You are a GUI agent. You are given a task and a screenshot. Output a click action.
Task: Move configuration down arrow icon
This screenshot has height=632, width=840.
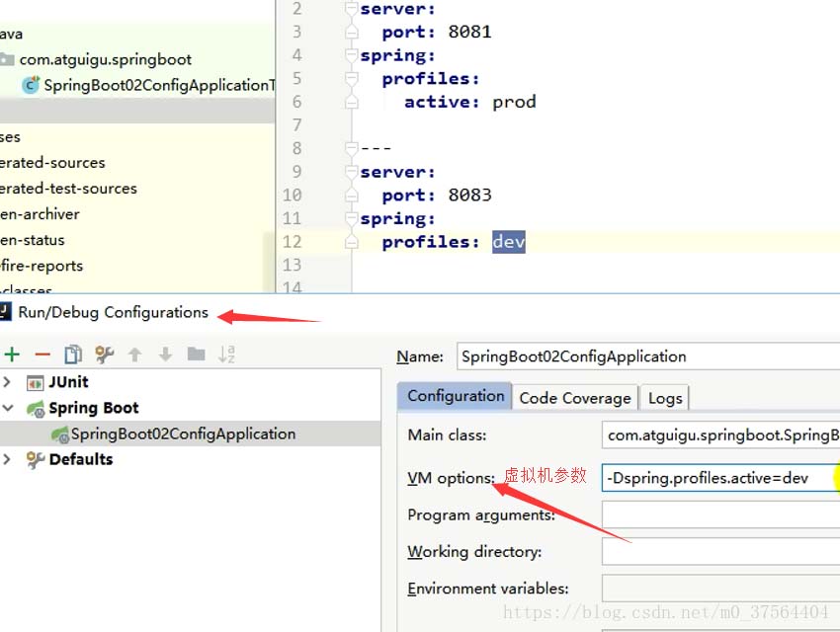coord(166,354)
